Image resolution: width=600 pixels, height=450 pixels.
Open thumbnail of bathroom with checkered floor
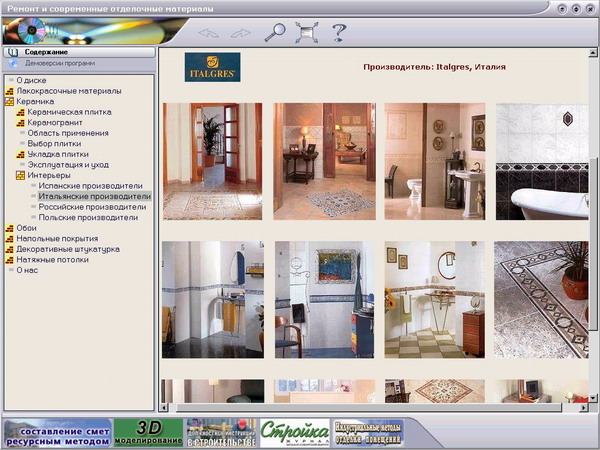coord(435,300)
